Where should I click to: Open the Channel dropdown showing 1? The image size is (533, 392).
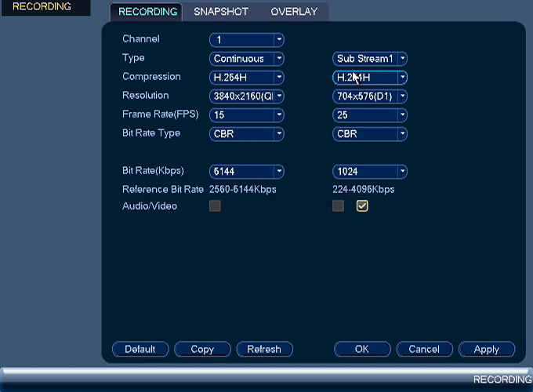(247, 40)
